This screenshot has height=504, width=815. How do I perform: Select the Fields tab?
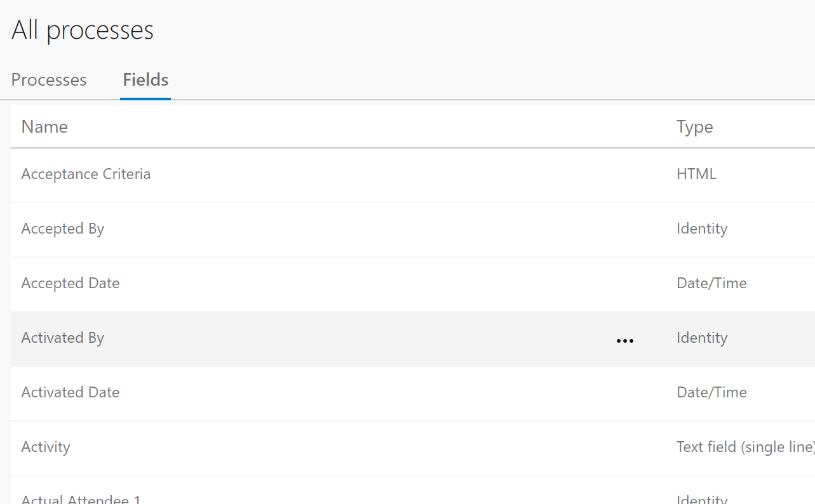pos(145,80)
